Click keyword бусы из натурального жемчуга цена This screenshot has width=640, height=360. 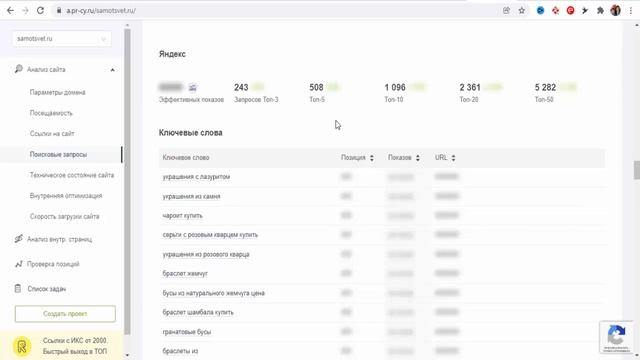tap(213, 293)
